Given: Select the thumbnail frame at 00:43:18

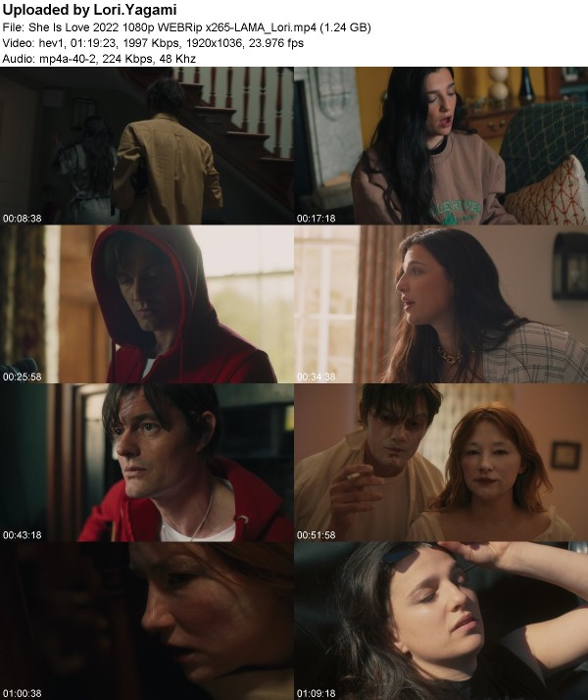Looking at the screenshot, I should coord(147,463).
